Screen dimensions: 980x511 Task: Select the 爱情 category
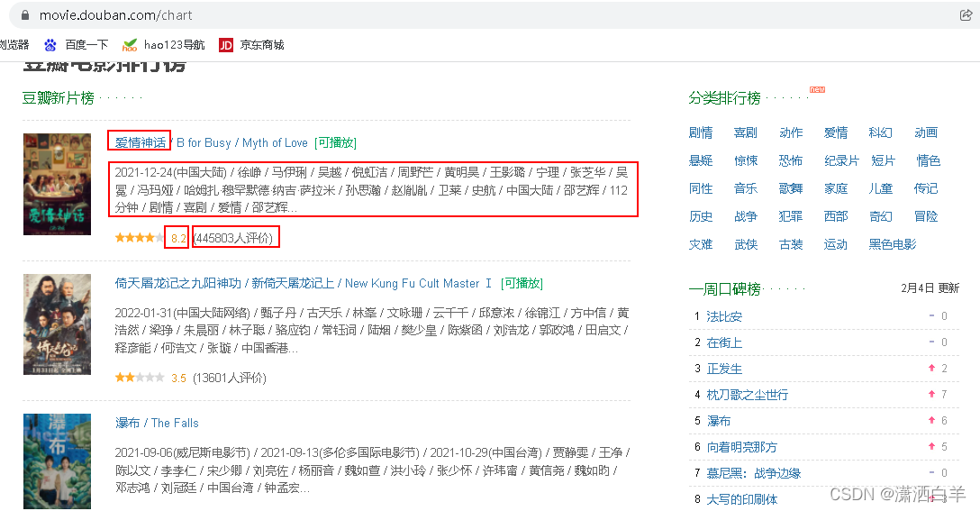836,132
